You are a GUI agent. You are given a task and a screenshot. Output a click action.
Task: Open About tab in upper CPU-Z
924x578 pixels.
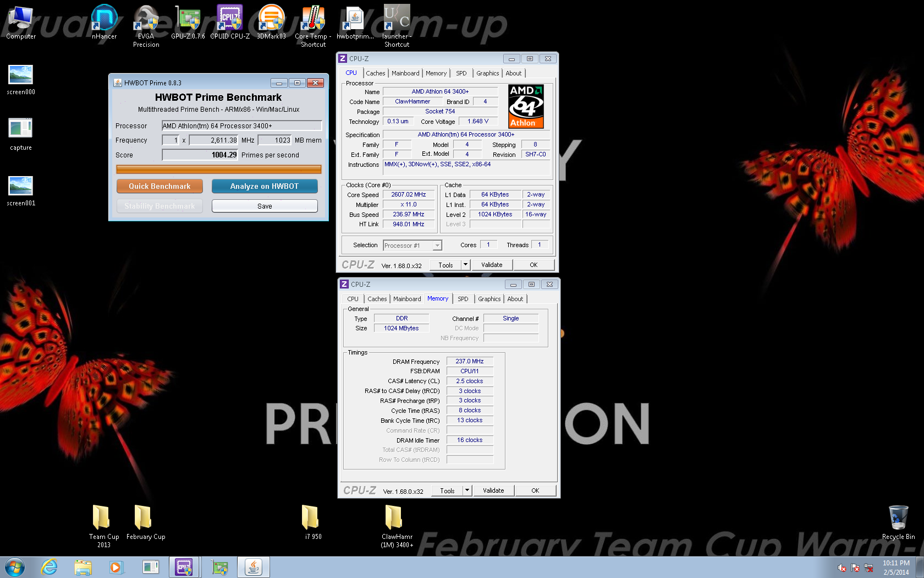coord(514,73)
